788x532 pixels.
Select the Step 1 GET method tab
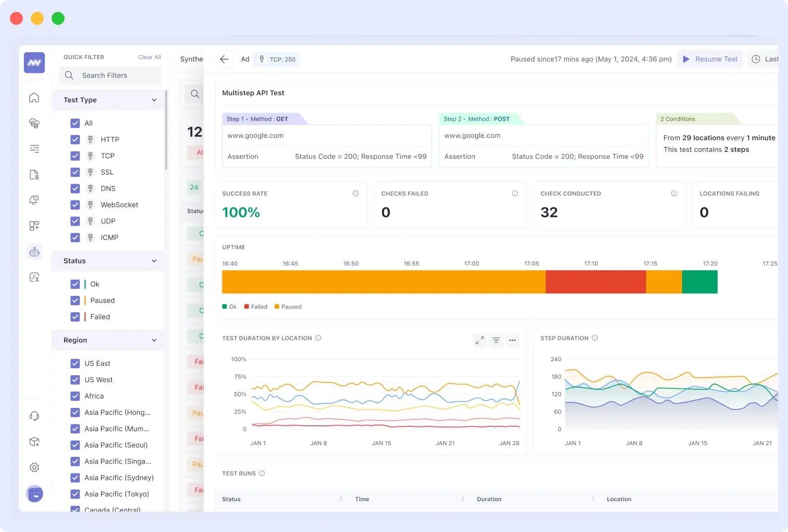pos(258,119)
